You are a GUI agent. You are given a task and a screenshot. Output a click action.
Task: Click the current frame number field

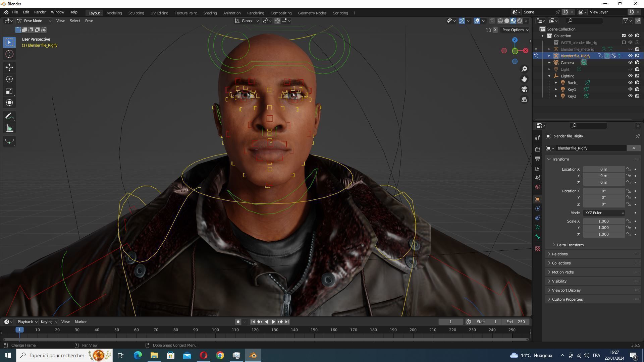click(x=450, y=322)
